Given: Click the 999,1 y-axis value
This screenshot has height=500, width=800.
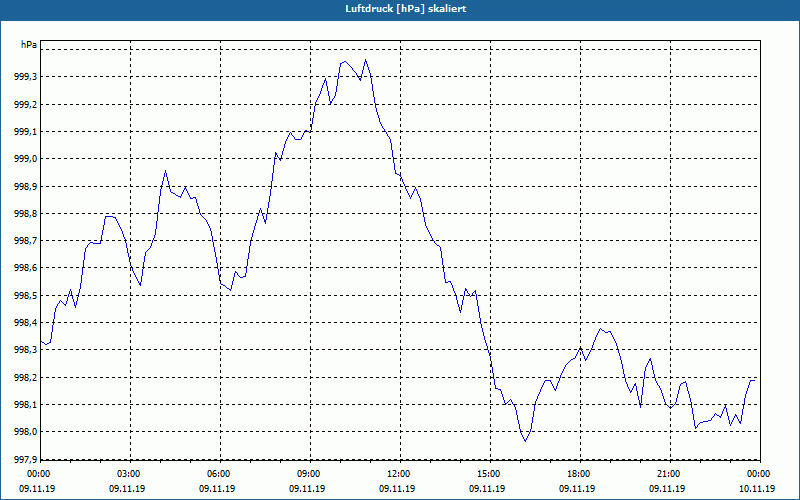Looking at the screenshot, I should click(x=27, y=132).
